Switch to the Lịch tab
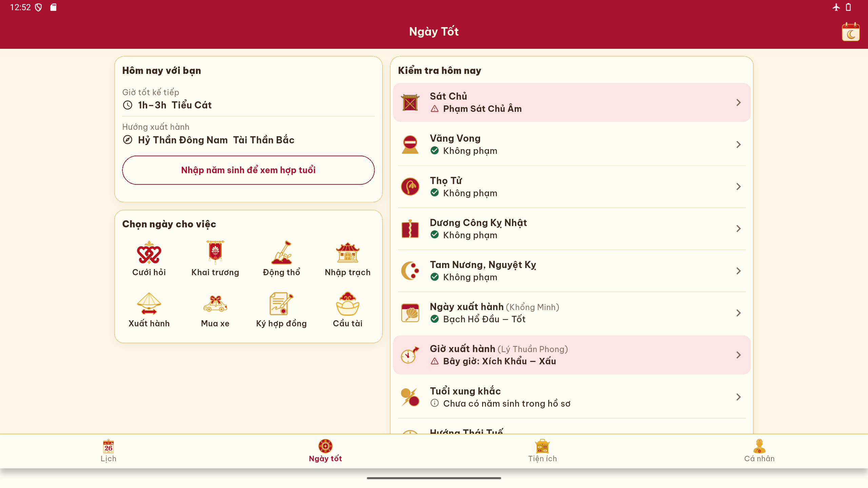The height and width of the screenshot is (488, 868). pyautogui.click(x=108, y=451)
